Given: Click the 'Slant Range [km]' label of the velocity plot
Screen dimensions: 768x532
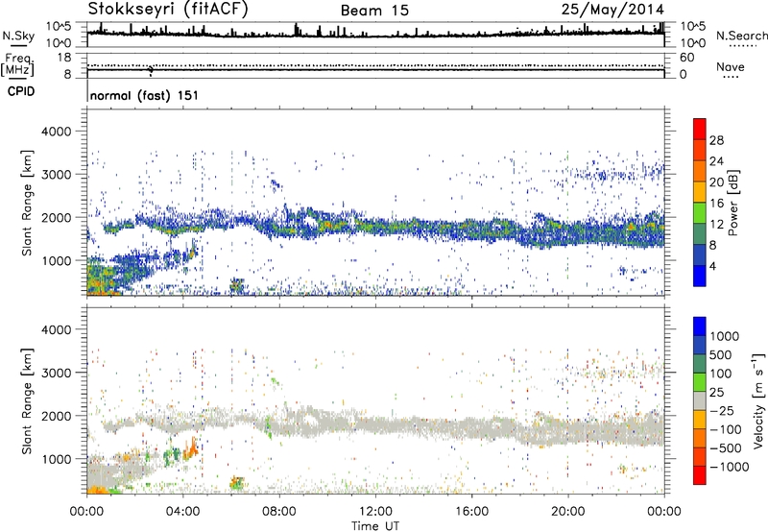Looking at the screenshot, I should coord(27,400).
